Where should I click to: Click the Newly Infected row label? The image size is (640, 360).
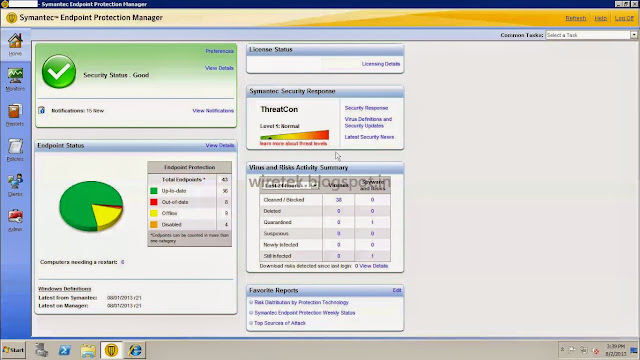pyautogui.click(x=281, y=244)
